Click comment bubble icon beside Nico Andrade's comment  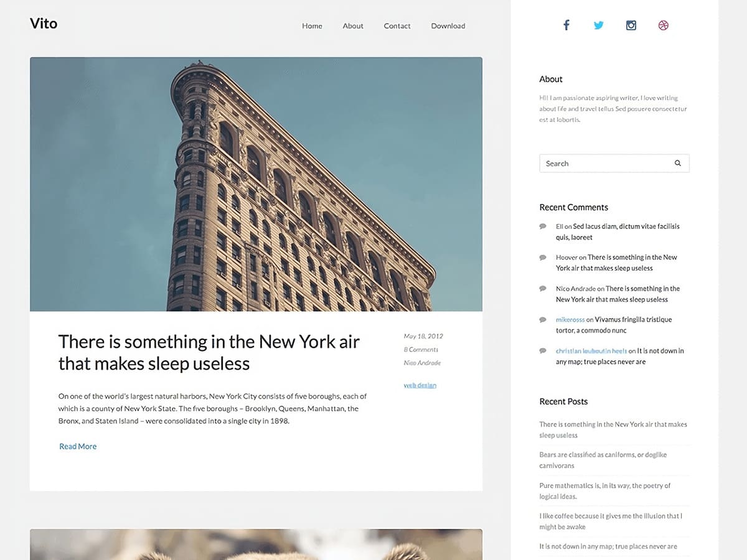pos(543,288)
